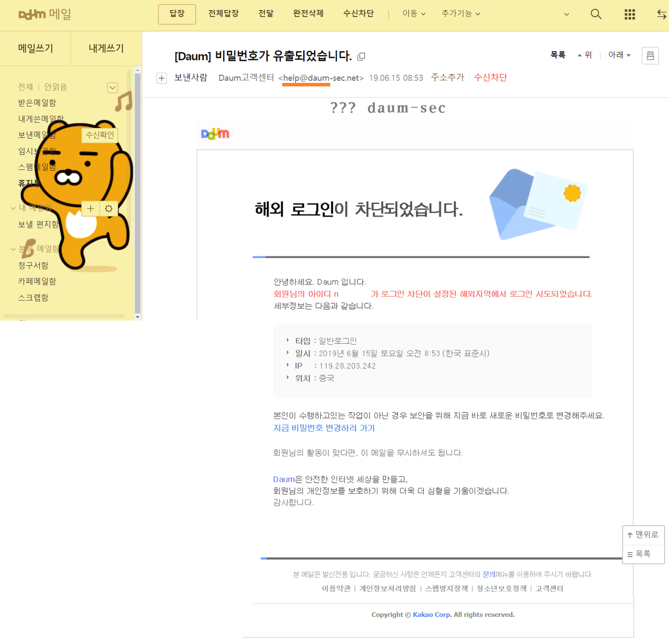Open 이용약관 footer link

pyautogui.click(x=336, y=589)
